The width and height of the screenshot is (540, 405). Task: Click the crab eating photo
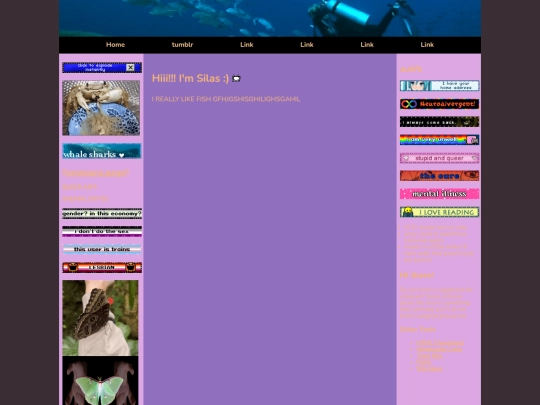pyautogui.click(x=101, y=108)
